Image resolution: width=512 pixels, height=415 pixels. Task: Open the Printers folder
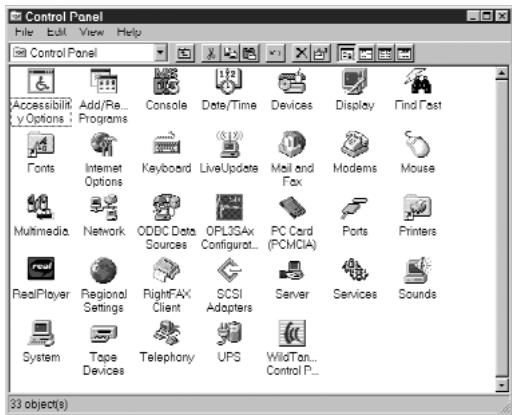[x=418, y=207]
